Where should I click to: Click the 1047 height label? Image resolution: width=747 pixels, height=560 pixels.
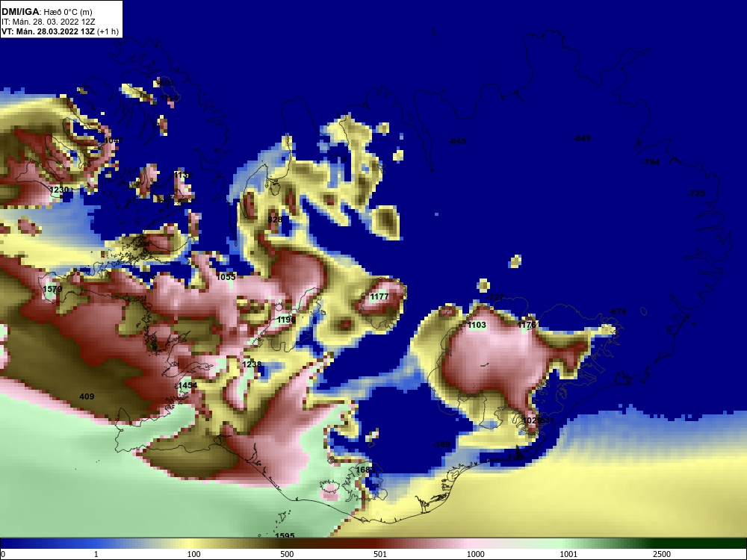point(114,140)
